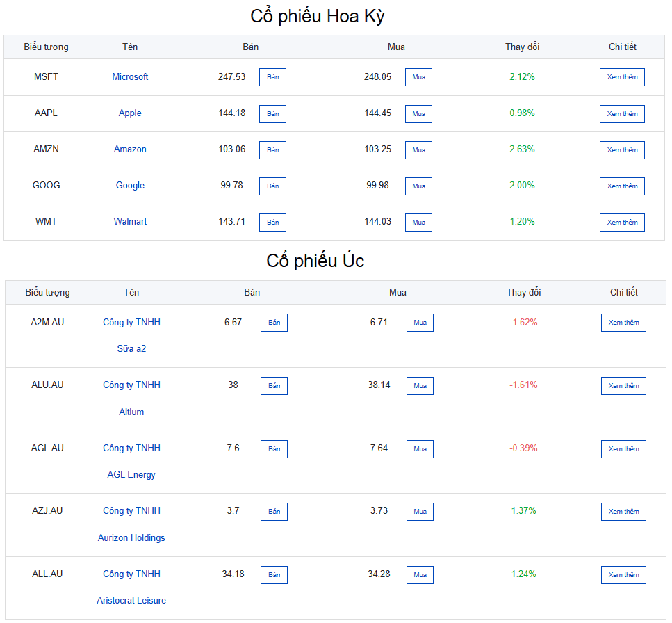Click Mua for ALL.AU
Screen dimensions: 672x623
(x=420, y=575)
